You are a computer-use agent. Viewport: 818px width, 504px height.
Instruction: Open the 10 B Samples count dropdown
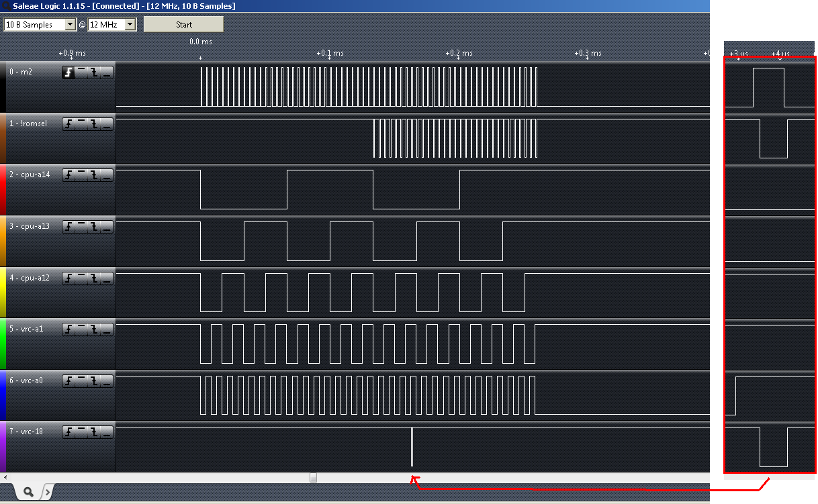tap(71, 25)
